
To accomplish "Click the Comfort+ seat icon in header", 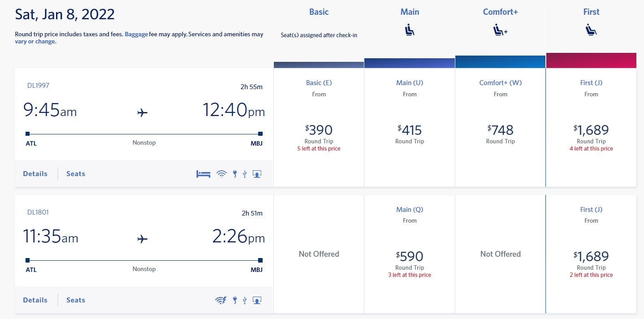I will point(500,30).
